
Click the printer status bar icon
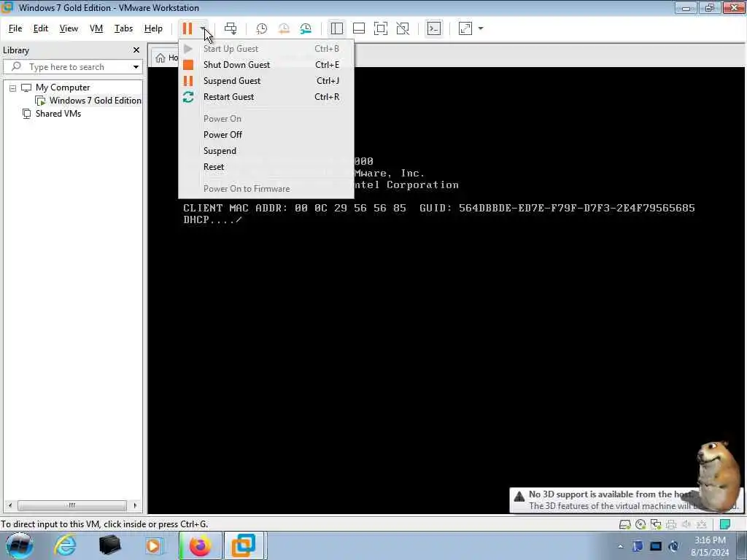[671, 525]
